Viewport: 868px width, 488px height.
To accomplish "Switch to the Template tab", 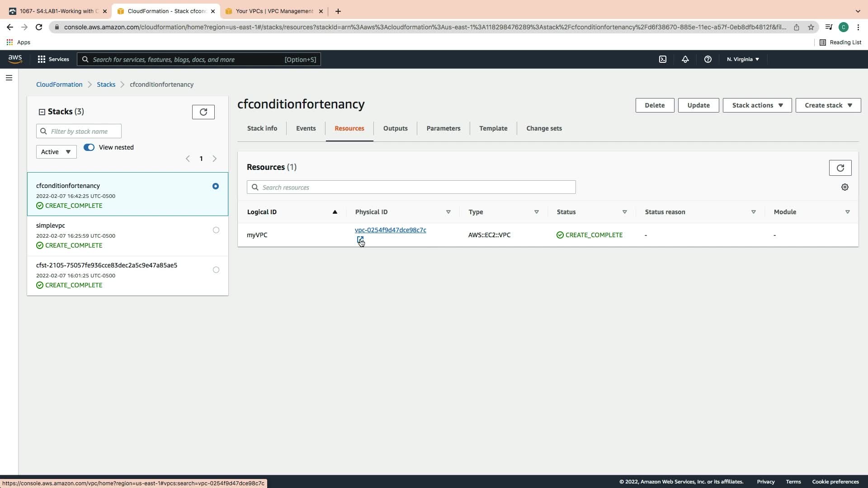I will 493,128.
